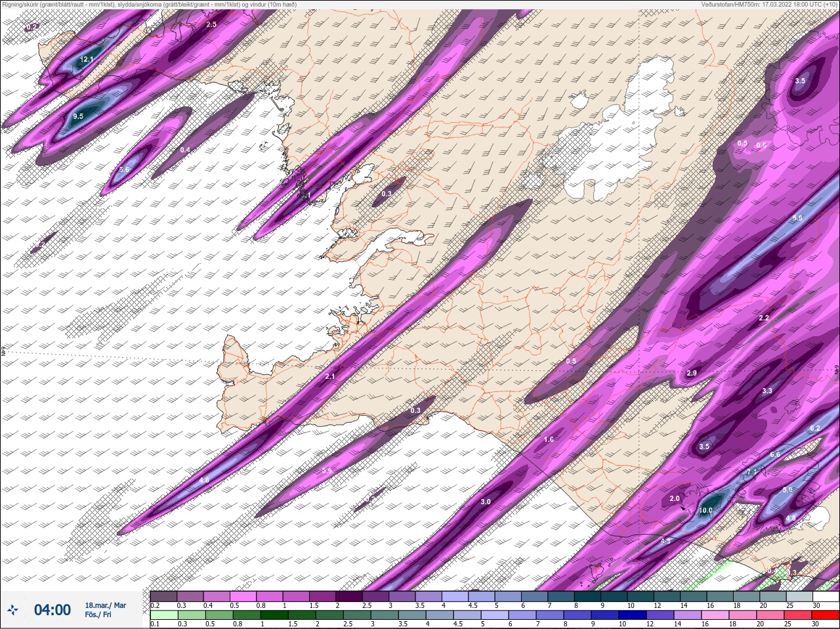Click the 10.0 precipitation maximum label
Screen dimensions: 840x629
[706, 510]
